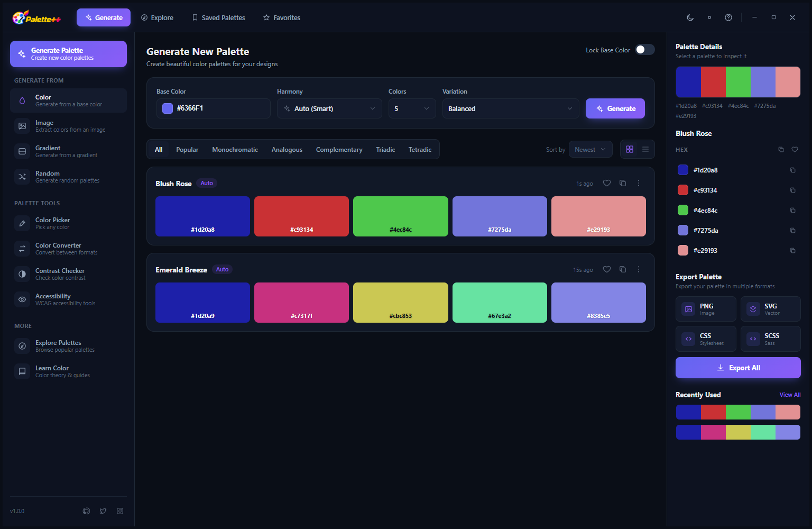Open Twitter icon in sidebar footer
This screenshot has width=812, height=529.
[x=103, y=511]
